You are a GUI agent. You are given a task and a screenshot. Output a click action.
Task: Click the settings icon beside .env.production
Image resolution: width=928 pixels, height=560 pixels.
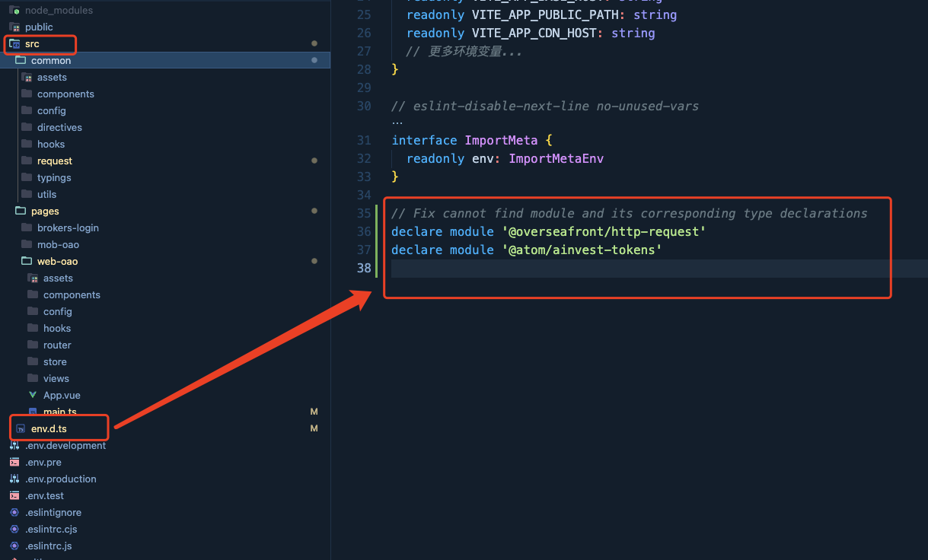14,479
